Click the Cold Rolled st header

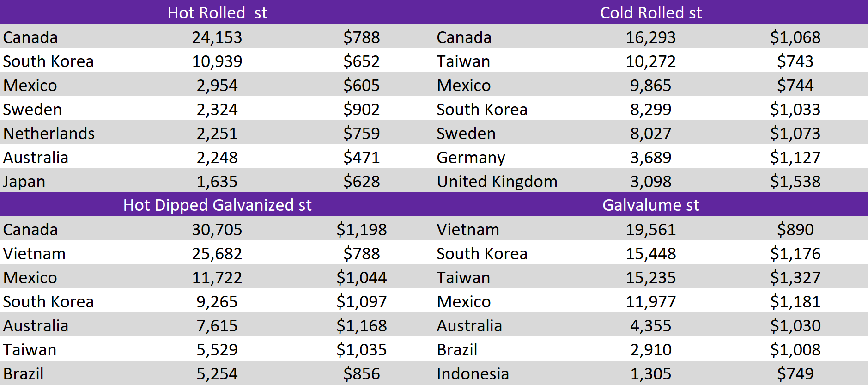[x=650, y=12]
